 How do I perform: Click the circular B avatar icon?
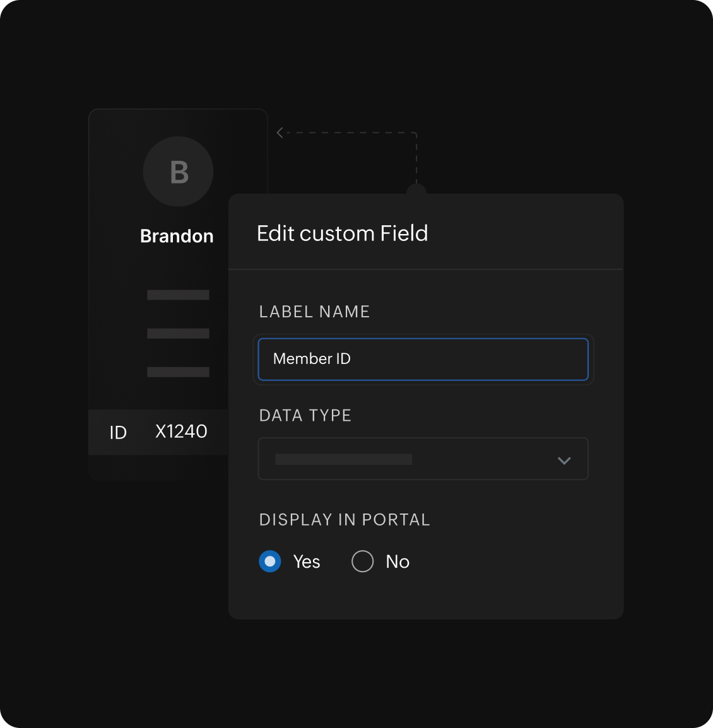178,172
